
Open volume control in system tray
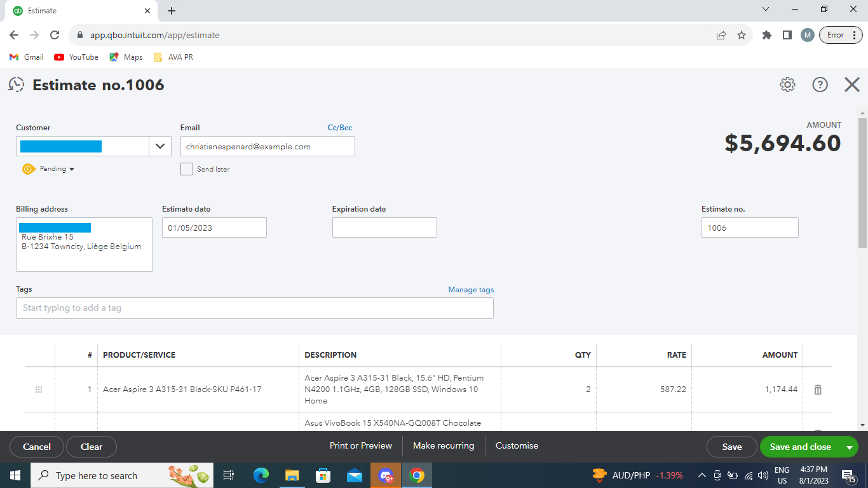click(763, 475)
